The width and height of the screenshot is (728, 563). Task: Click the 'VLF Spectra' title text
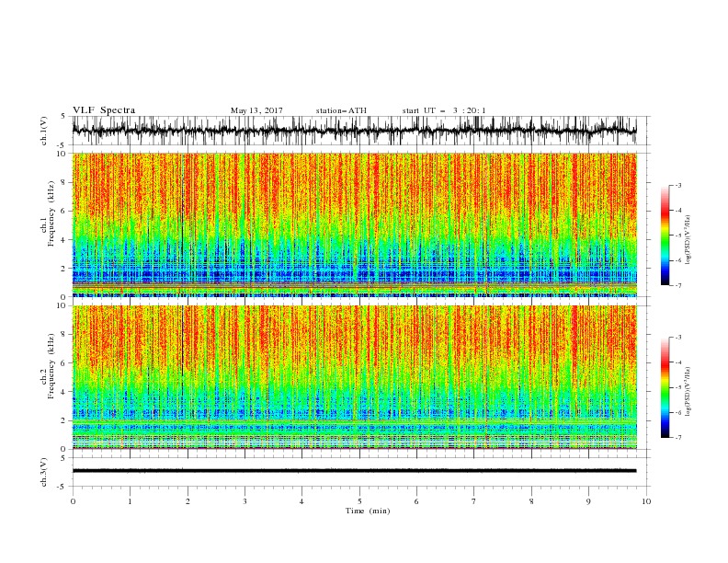(x=104, y=110)
